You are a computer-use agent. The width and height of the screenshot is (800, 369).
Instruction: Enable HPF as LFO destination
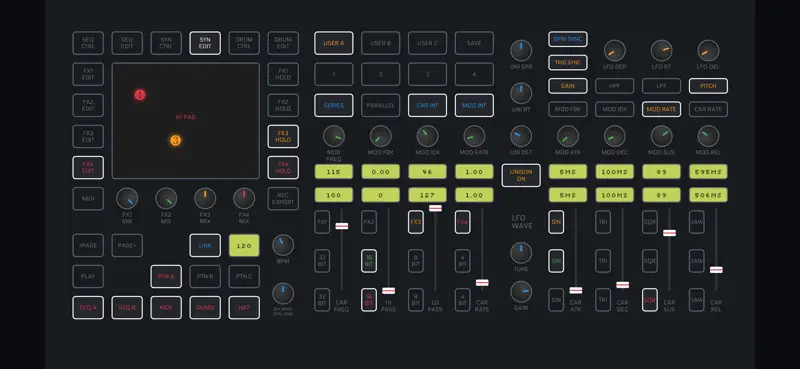(x=615, y=86)
